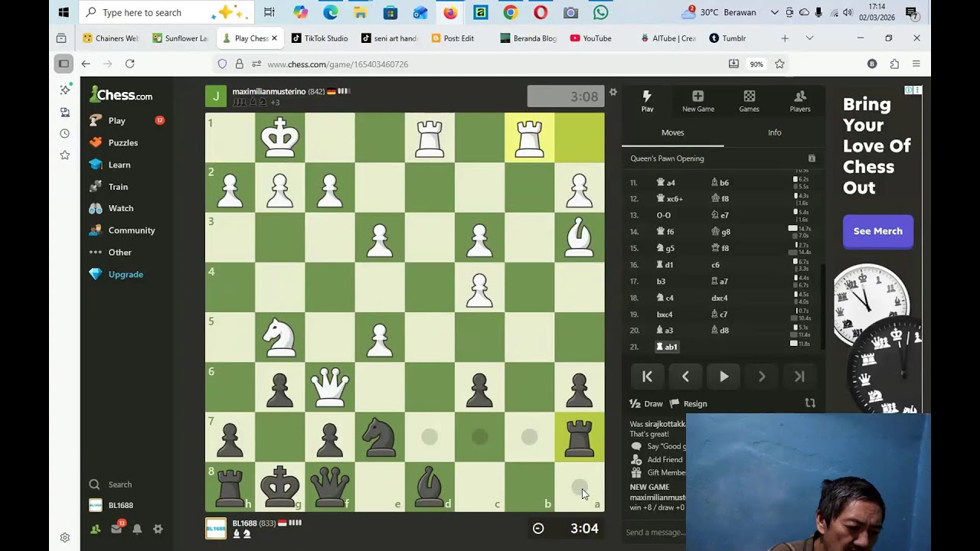The width and height of the screenshot is (980, 551).
Task: Open Community in the sidebar
Action: click(131, 230)
